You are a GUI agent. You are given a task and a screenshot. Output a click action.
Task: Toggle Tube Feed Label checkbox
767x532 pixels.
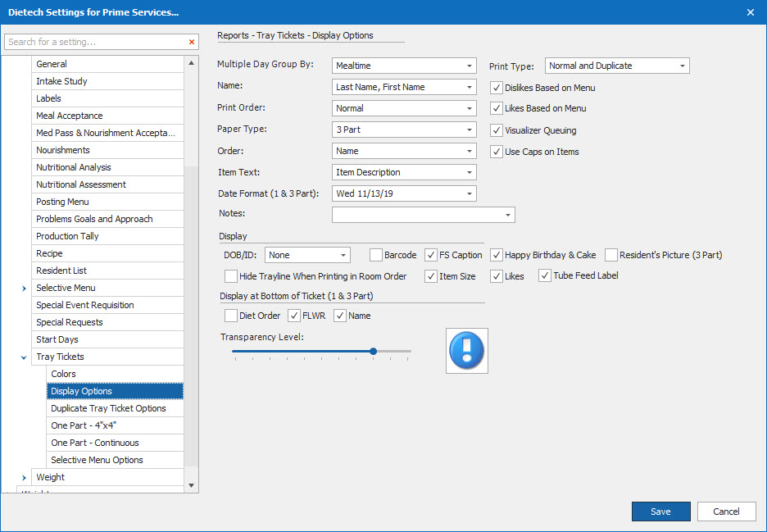coord(545,275)
